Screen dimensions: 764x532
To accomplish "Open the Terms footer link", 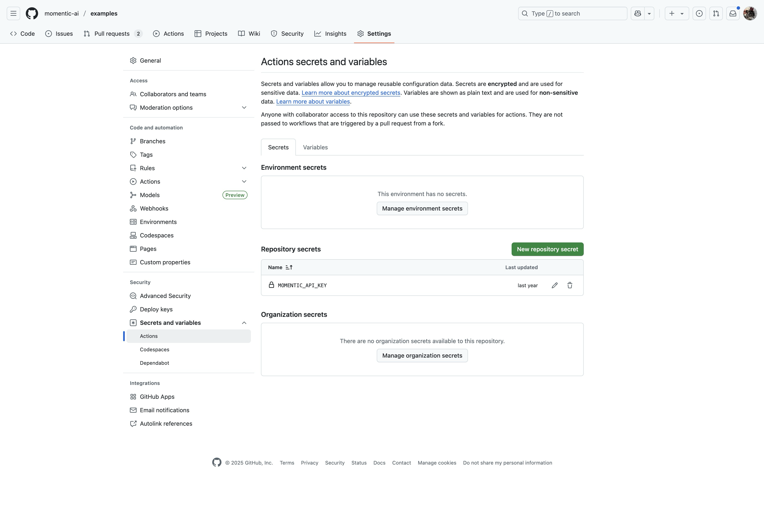I will [287, 463].
